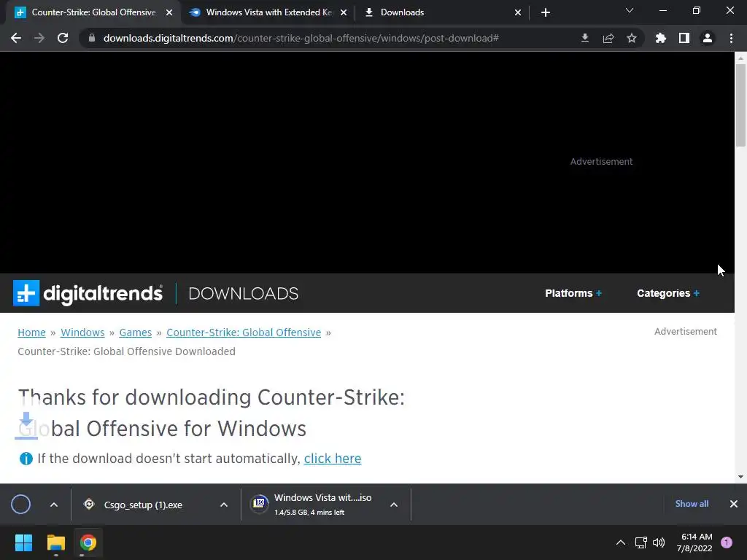Bookmark this page with the star icon
747x560 pixels.
click(631, 38)
